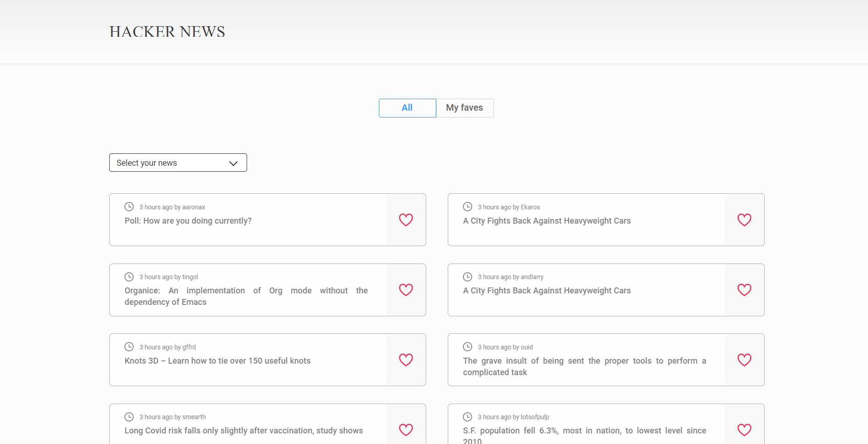Click the clock icon beside andlarry's post time
The image size is (868, 444).
(x=468, y=277)
